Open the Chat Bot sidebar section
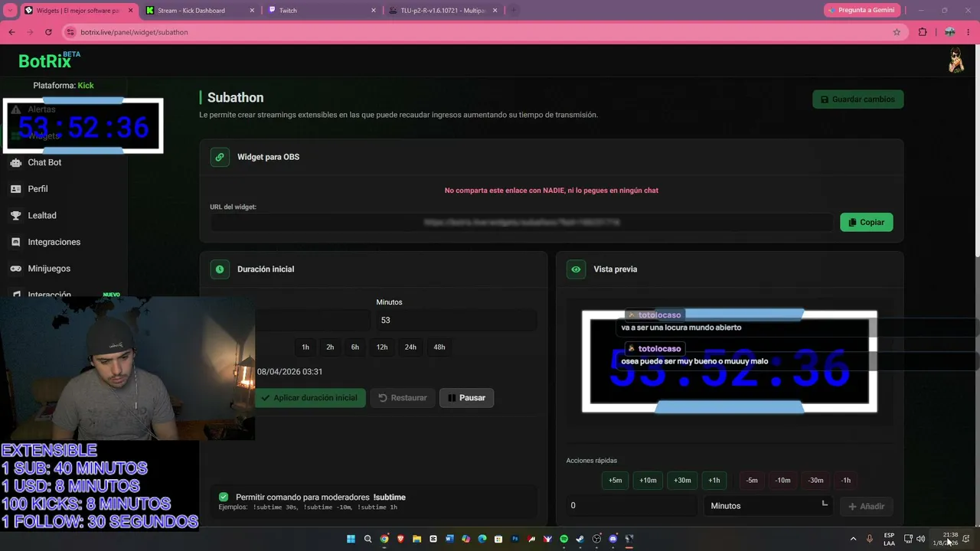Screen dimensions: 980x551 click(44, 162)
